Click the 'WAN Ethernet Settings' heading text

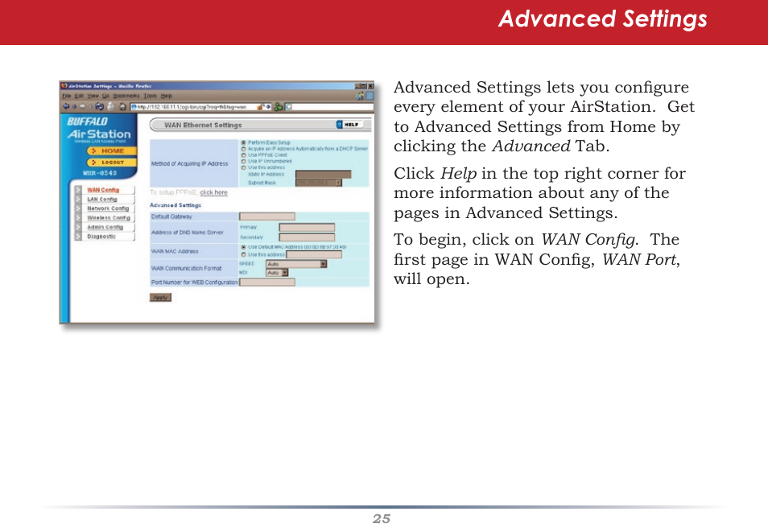pyautogui.click(x=203, y=125)
